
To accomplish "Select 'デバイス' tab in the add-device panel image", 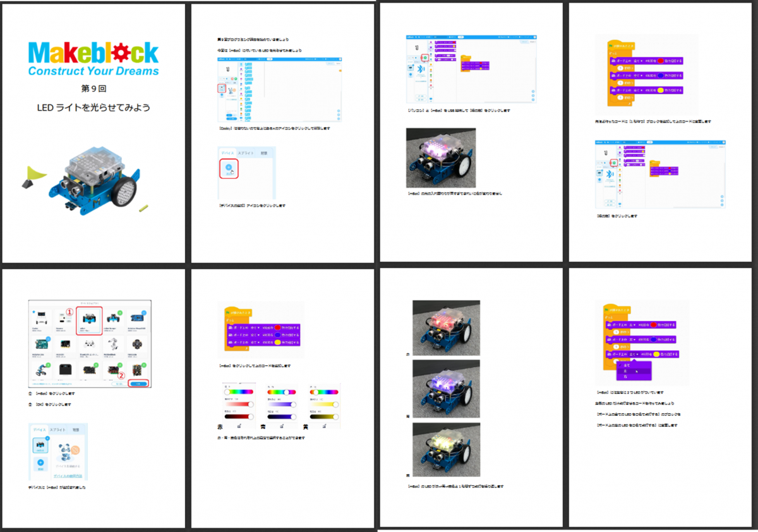I will coord(228,153).
